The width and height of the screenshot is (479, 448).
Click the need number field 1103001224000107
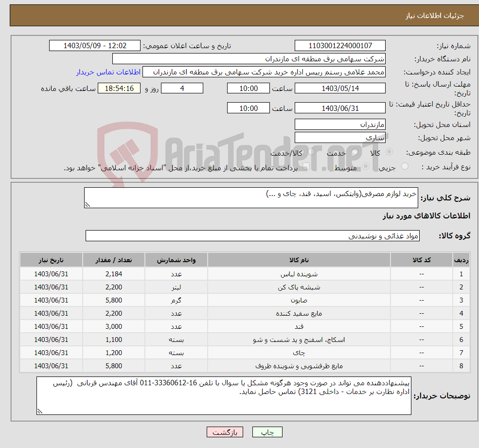pyautogui.click(x=340, y=46)
